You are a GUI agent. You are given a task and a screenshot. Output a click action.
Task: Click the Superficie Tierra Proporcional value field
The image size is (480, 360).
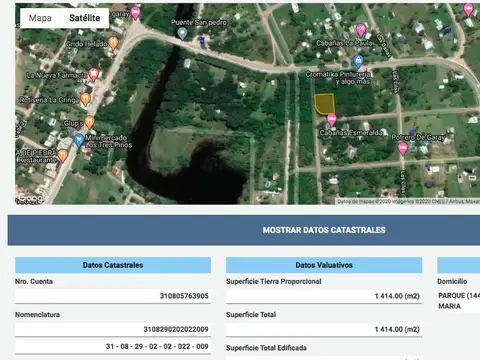click(x=324, y=296)
